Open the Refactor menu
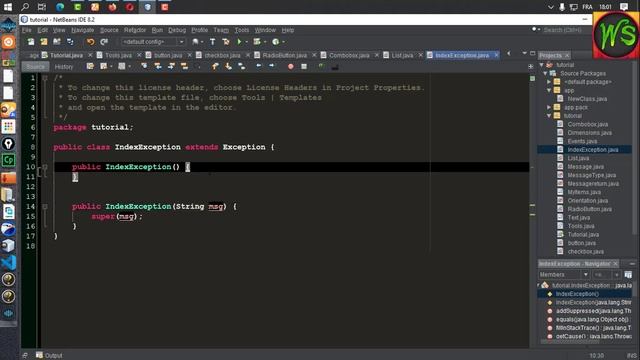The width and height of the screenshot is (640, 360). coord(135,30)
